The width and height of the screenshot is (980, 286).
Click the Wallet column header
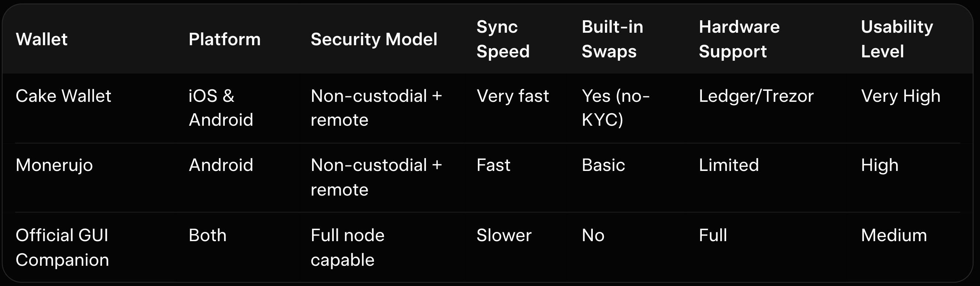click(42, 39)
